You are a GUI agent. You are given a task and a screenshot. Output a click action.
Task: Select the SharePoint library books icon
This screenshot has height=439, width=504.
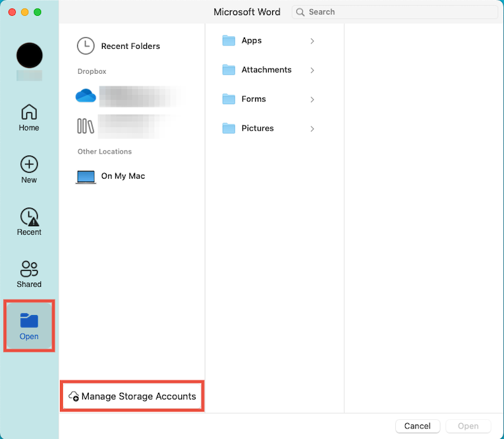[x=86, y=126]
